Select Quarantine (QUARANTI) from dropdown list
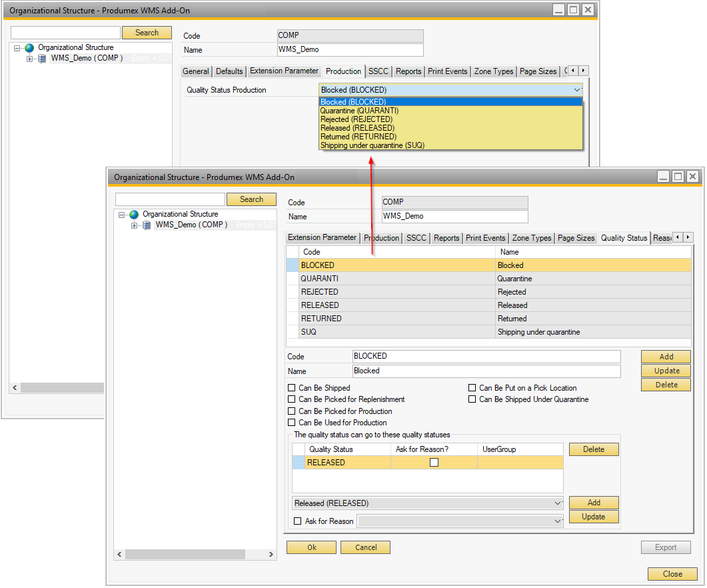 [359, 111]
